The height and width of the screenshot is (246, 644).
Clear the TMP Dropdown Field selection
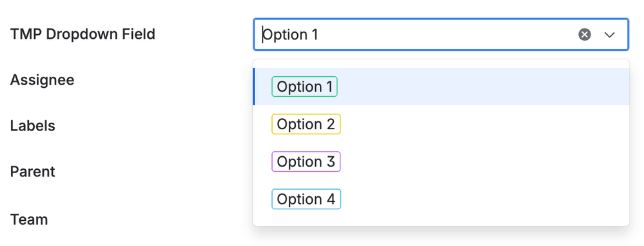(585, 35)
